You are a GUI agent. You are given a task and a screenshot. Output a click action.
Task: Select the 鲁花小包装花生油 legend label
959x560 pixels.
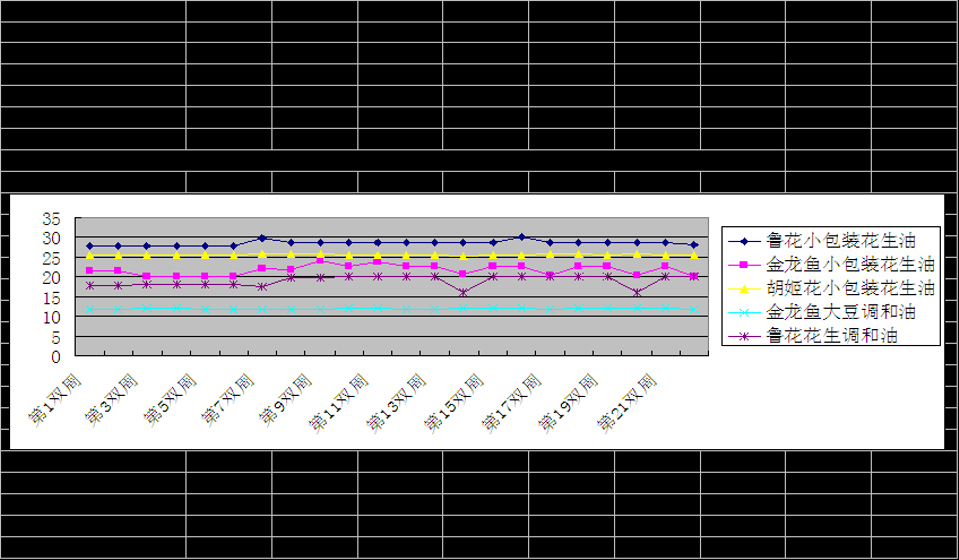841,240
